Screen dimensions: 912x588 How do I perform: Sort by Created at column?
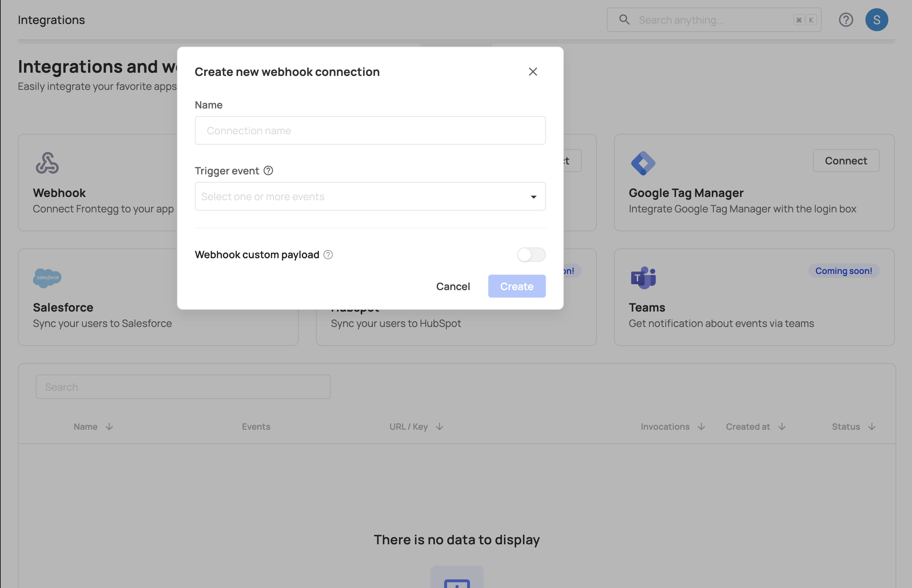point(748,426)
